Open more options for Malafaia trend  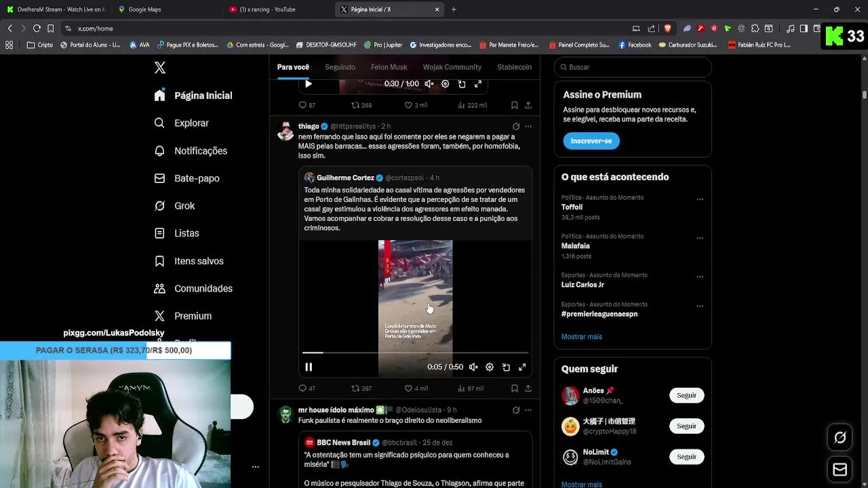pyautogui.click(x=700, y=238)
